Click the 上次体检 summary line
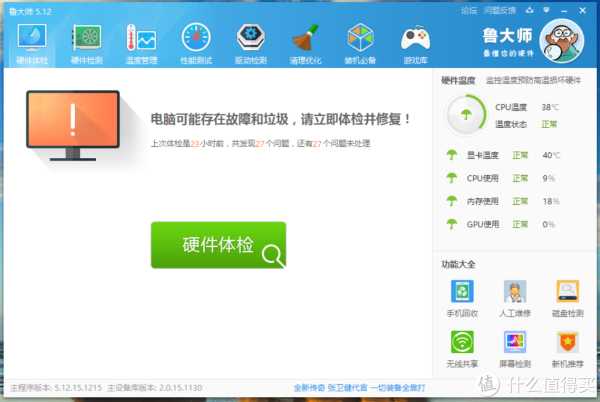 coord(260,143)
